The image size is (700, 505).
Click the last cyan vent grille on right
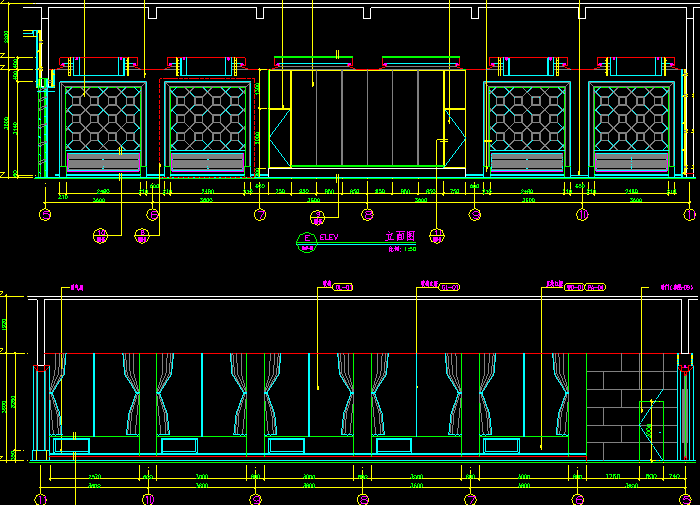(x=502, y=445)
